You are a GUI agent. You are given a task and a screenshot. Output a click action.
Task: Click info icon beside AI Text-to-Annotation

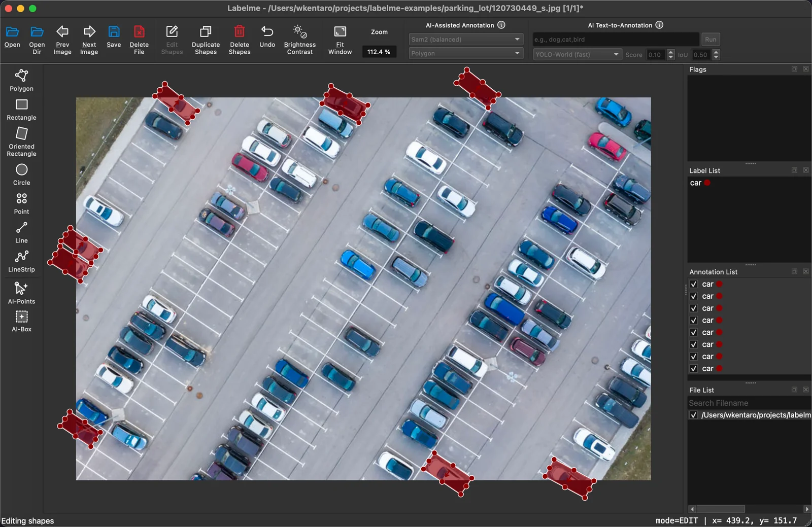[x=659, y=25]
